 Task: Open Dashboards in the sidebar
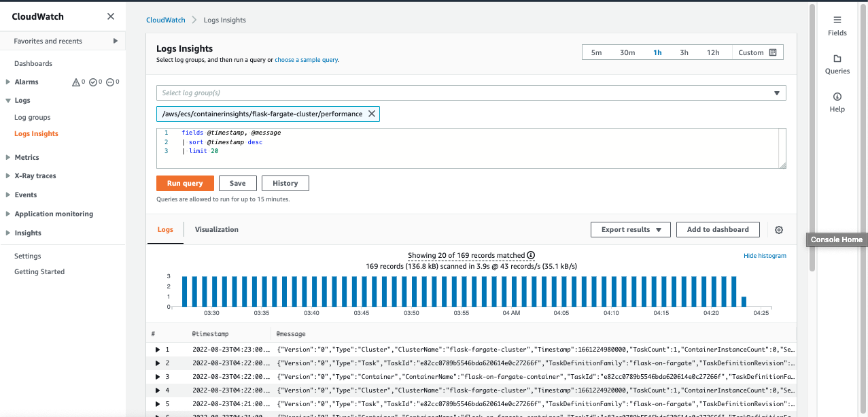tap(33, 63)
